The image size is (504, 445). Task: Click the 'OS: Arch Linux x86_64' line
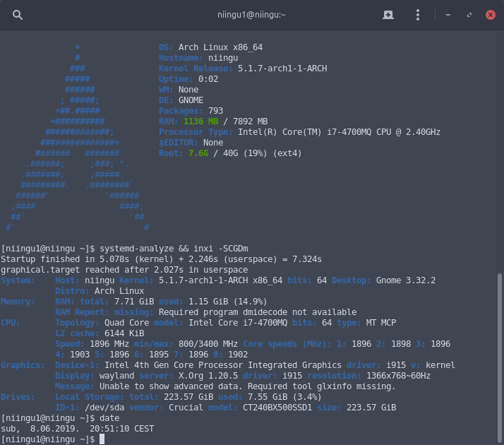coord(211,47)
